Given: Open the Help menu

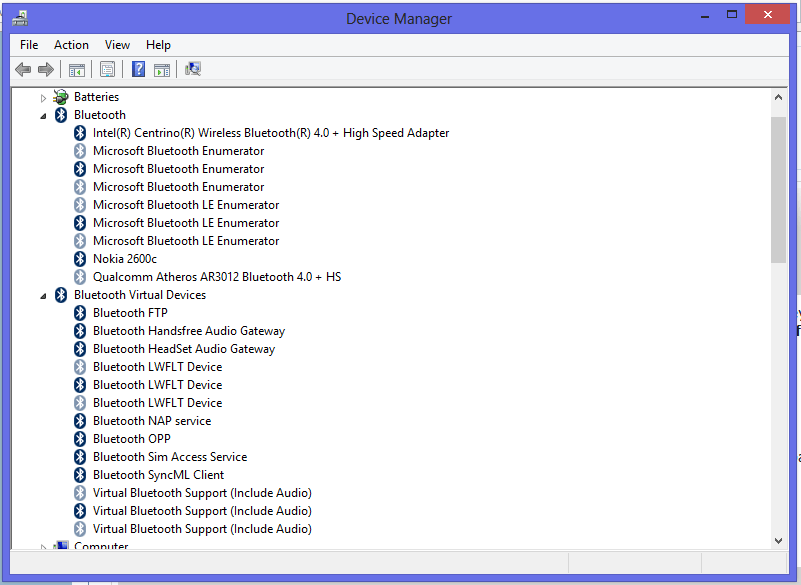Looking at the screenshot, I should coord(158,45).
